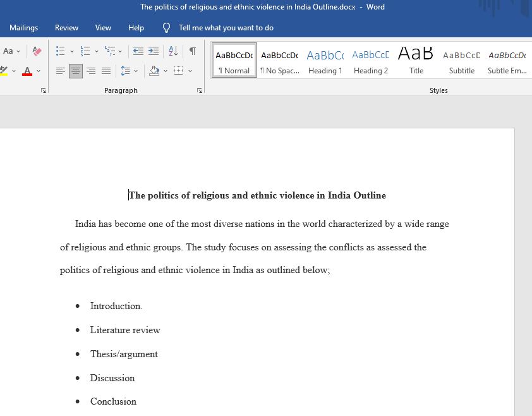Image resolution: width=532 pixels, height=416 pixels.
Task: Expand multilevel list dropdown arrow
Action: [120, 52]
